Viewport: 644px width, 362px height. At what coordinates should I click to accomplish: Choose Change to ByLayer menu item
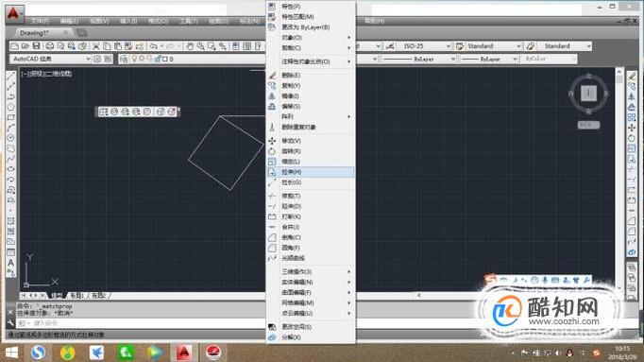(x=311, y=27)
